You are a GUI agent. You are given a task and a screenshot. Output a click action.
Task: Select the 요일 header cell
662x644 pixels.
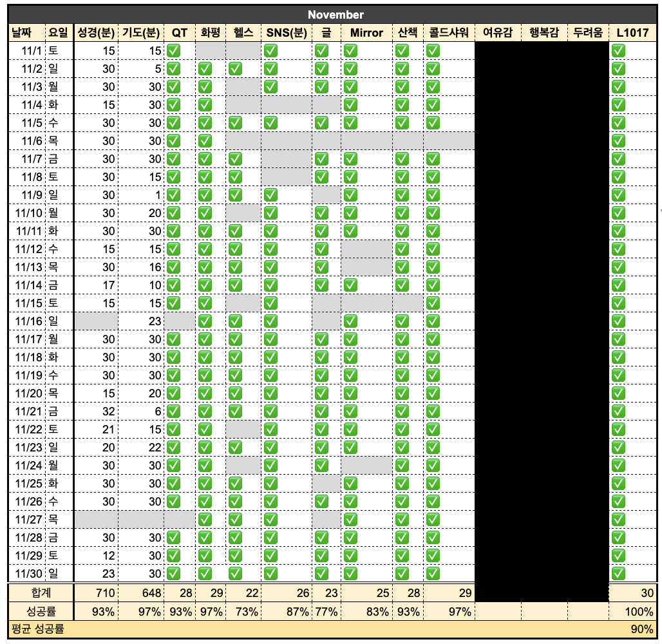pos(59,31)
